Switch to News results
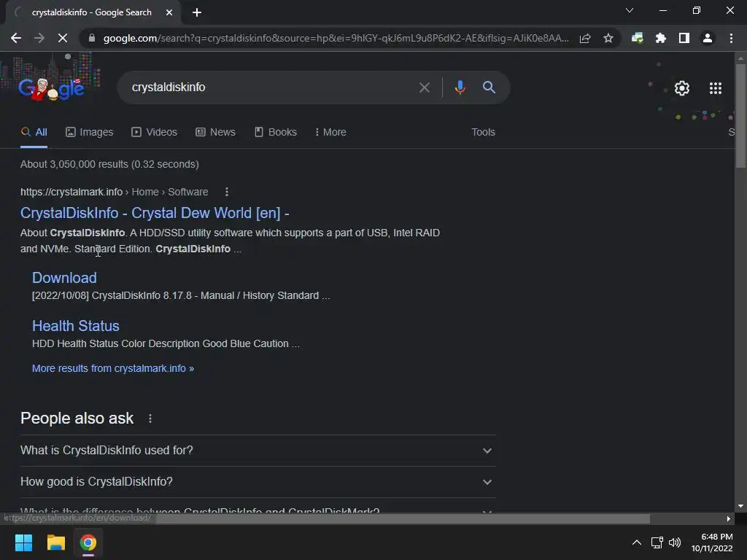This screenshot has width=747, height=560. pyautogui.click(x=216, y=133)
